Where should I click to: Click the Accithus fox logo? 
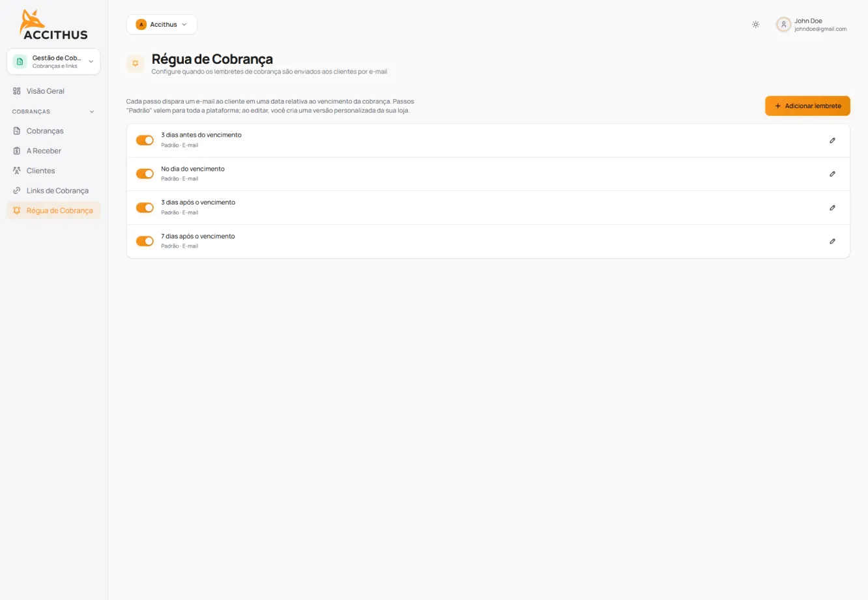[x=53, y=25]
